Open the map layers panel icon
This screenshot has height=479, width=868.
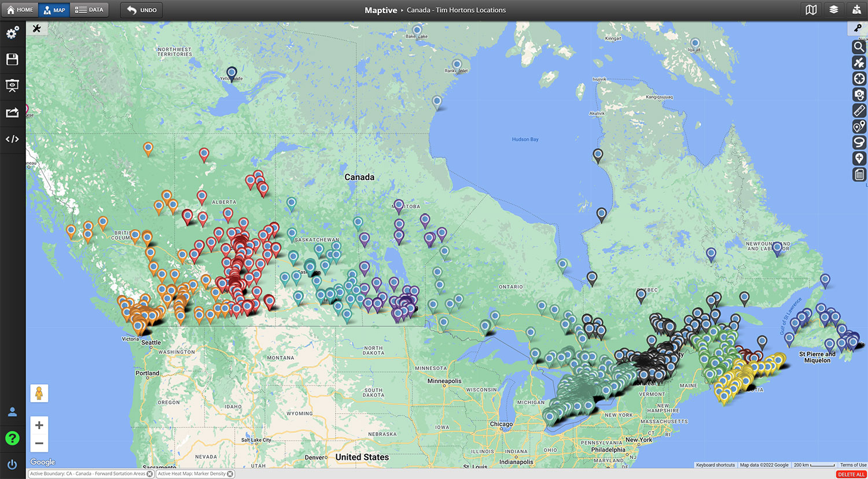(x=834, y=10)
